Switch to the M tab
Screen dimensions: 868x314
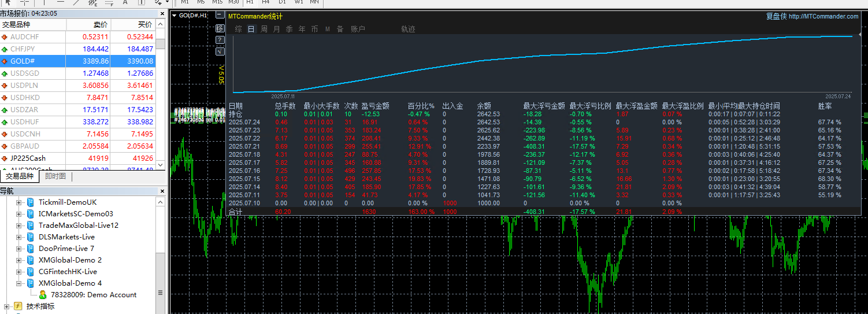point(328,29)
